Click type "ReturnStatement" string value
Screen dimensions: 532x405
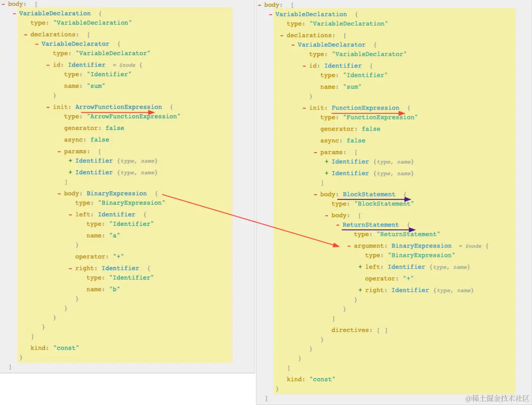408,235
